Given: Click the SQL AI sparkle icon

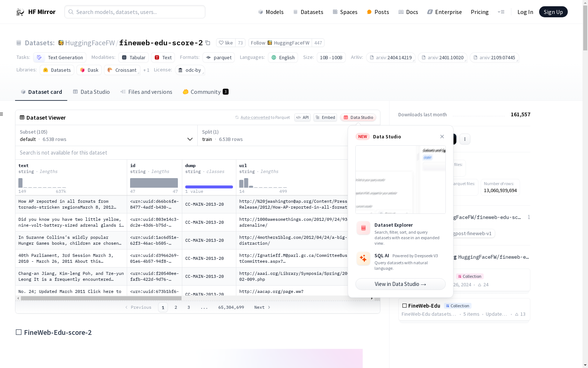Looking at the screenshot, I should [363, 259].
